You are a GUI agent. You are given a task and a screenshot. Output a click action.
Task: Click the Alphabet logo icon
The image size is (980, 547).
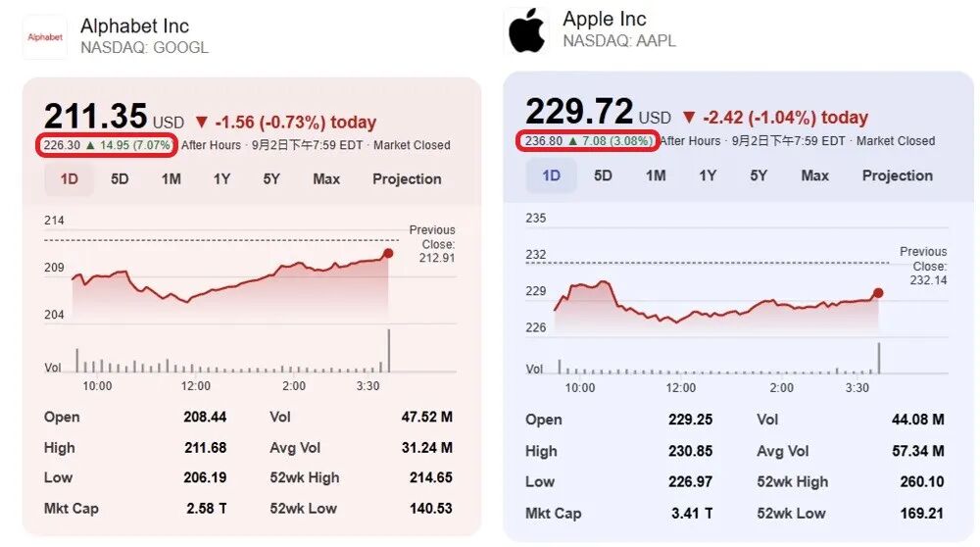(x=44, y=37)
